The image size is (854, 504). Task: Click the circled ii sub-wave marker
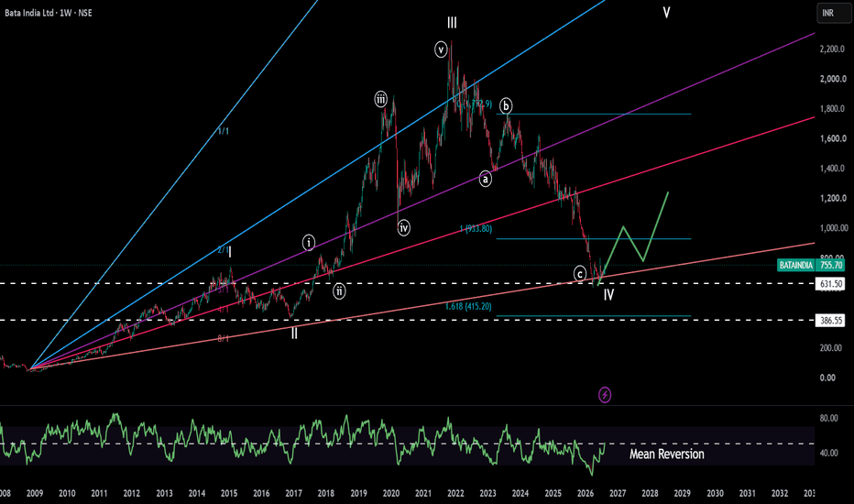[x=339, y=291]
